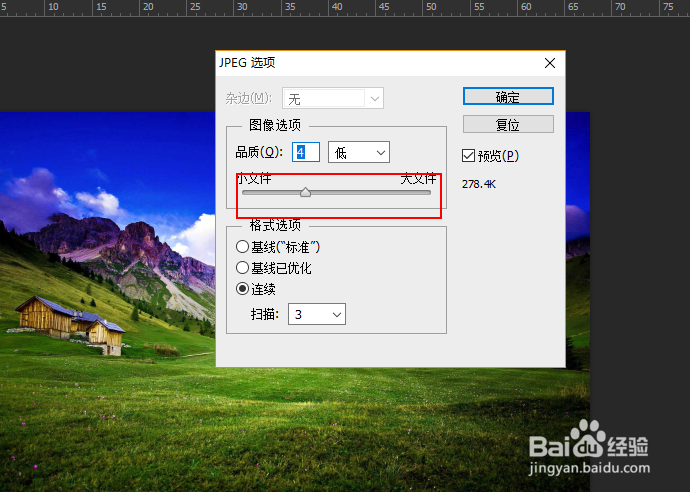Click the 小文件 label above slider
Image resolution: width=690 pixels, height=492 pixels.
tap(254, 178)
